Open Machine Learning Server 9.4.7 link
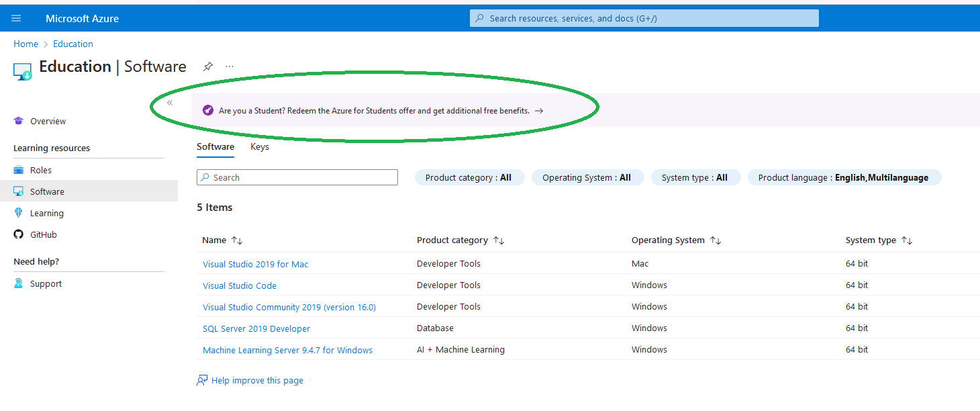980x411 pixels. 287,350
